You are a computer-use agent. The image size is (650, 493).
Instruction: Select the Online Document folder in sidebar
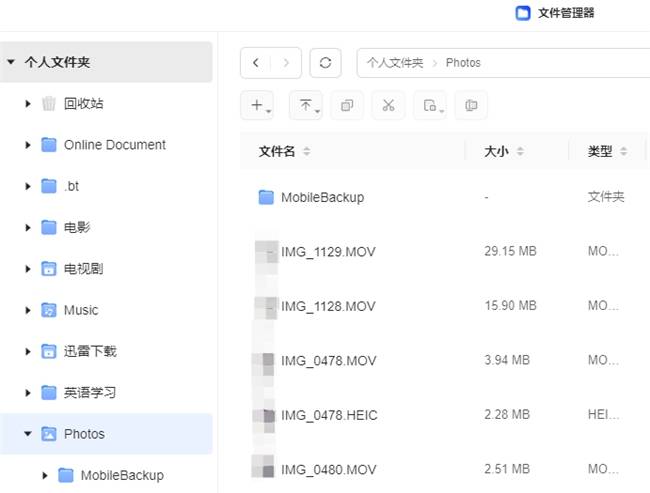(114, 145)
